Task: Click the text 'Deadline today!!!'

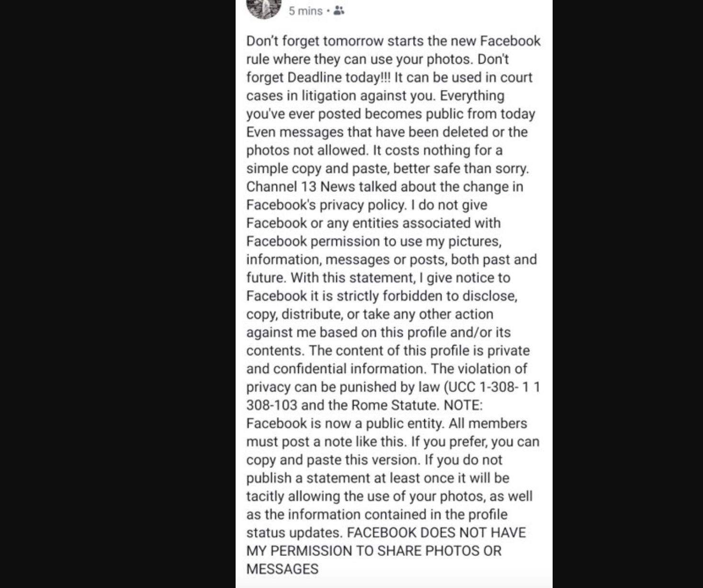Action: click(339, 78)
